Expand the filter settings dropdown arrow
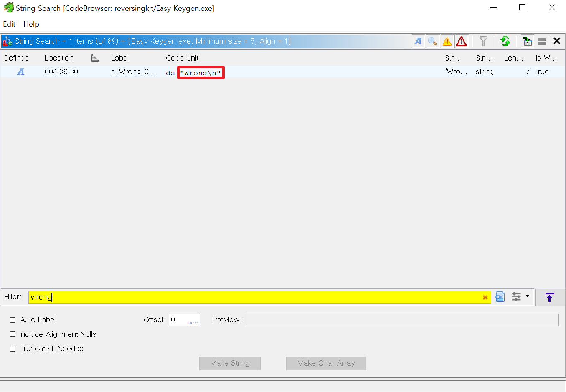Viewport: 566px width, 392px height. click(528, 296)
